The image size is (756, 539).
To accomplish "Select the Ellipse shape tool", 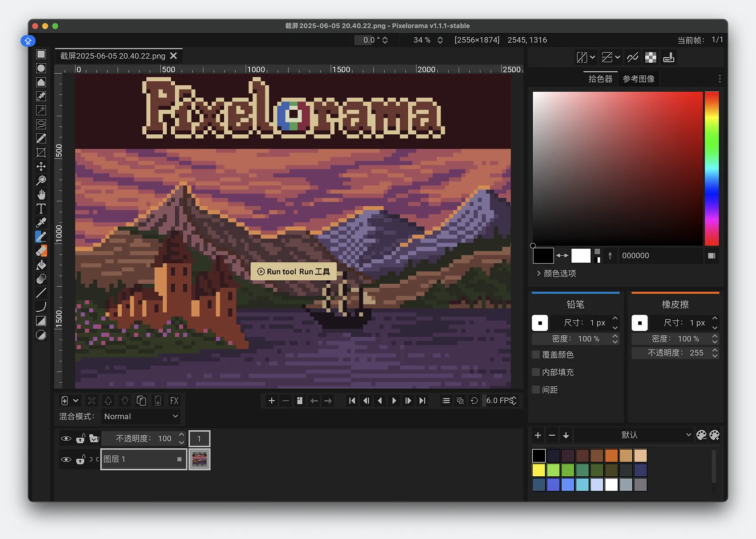I will coord(41,335).
